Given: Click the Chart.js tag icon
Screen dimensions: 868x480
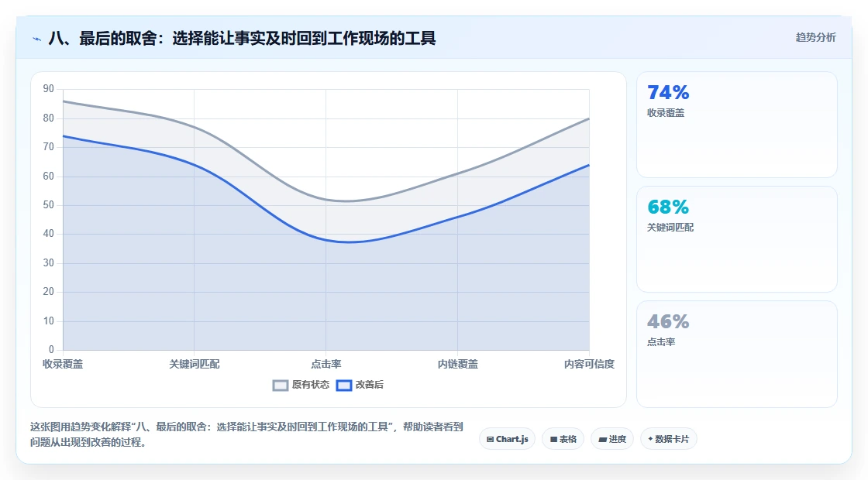Looking at the screenshot, I should click(490, 440).
